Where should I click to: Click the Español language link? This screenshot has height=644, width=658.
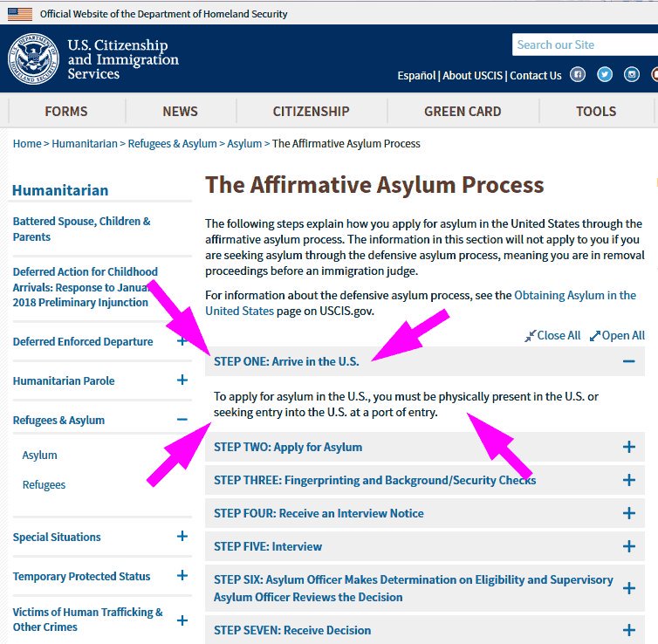pos(416,76)
